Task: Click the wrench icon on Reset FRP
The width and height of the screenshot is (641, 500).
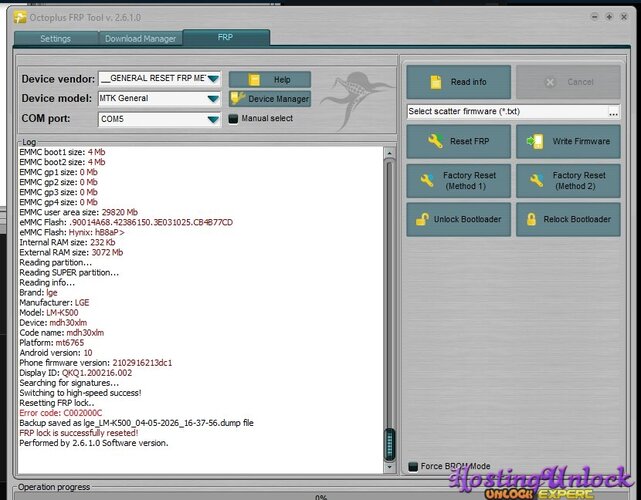Action: click(x=435, y=141)
